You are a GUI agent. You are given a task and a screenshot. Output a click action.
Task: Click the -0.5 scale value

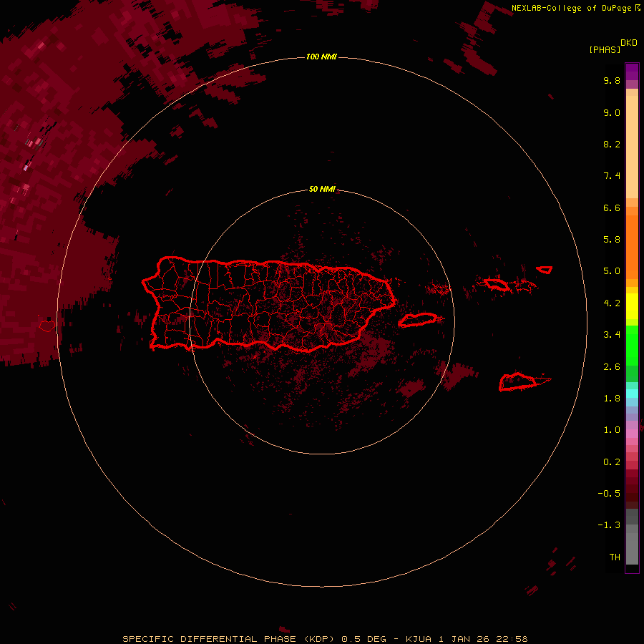(609, 493)
